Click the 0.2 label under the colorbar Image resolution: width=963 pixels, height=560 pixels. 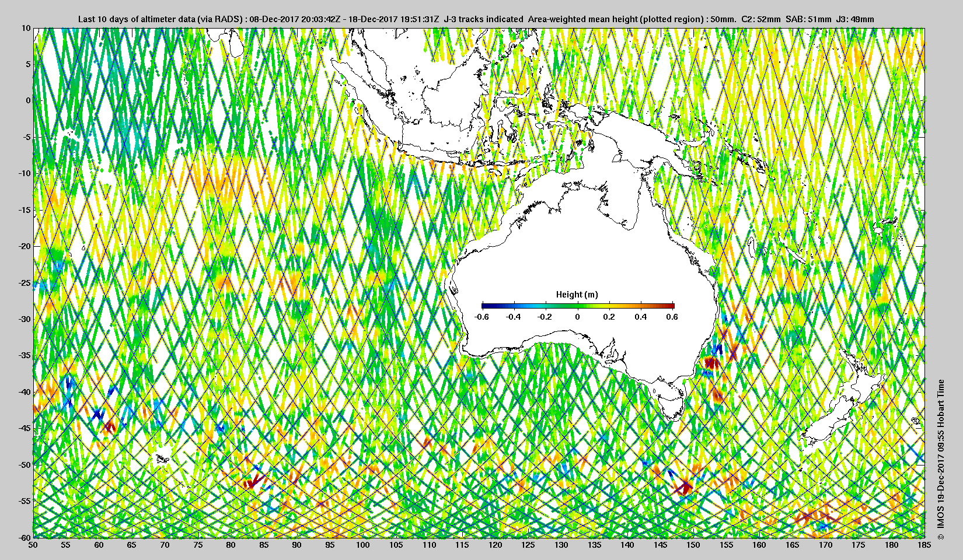[609, 317]
